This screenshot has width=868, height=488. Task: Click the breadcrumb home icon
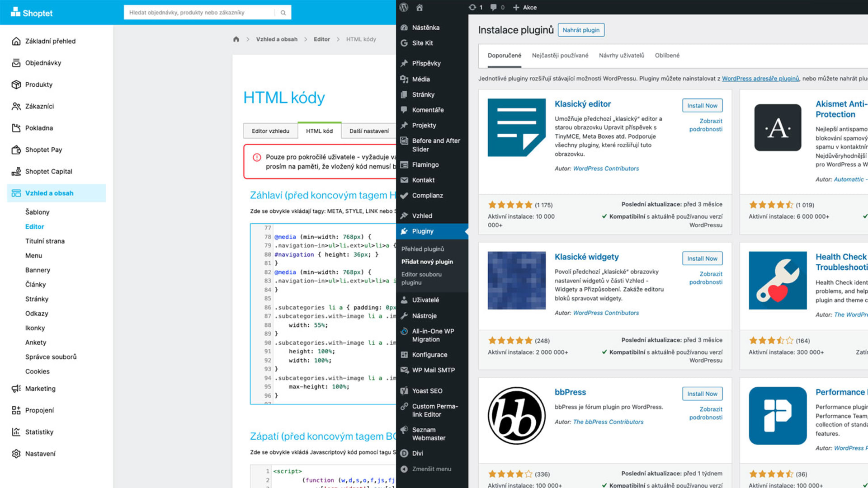pyautogui.click(x=236, y=39)
